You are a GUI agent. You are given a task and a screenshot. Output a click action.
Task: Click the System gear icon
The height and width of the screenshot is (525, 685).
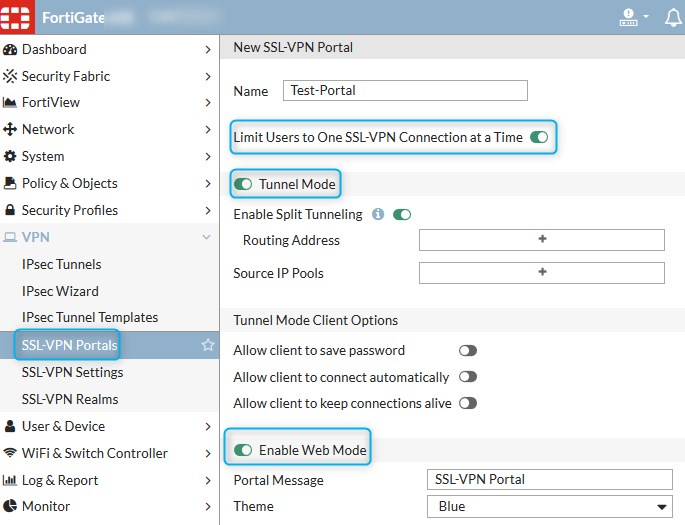pos(11,156)
